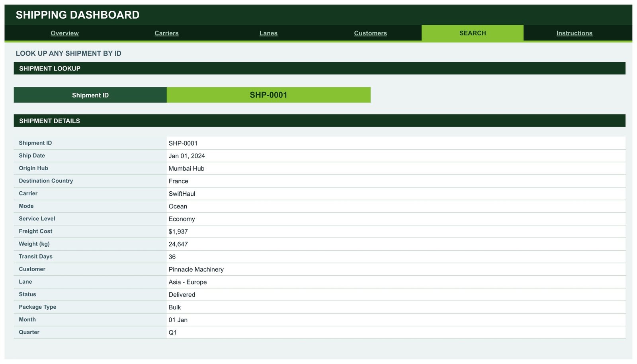The width and height of the screenshot is (637, 364).
Task: Click the Freight Cost row label
Action: [35, 231]
